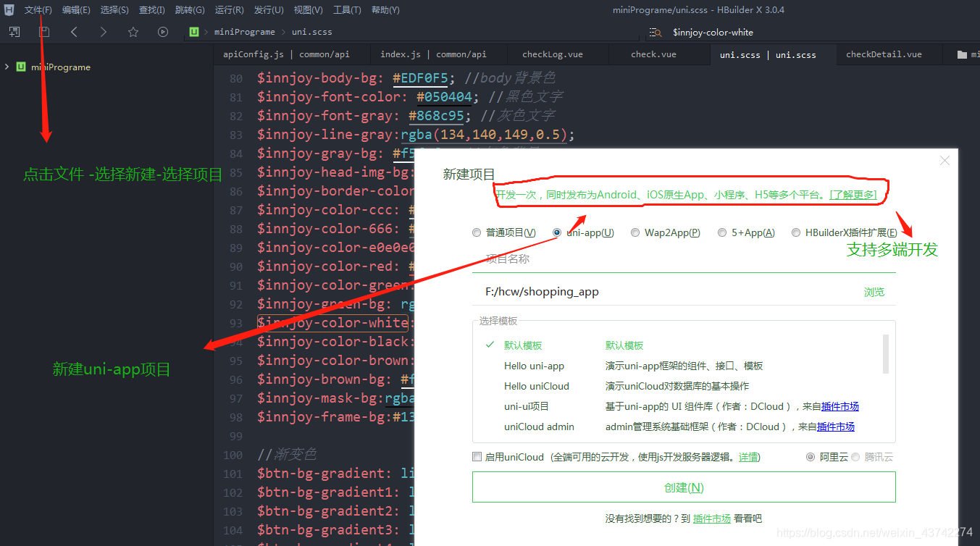Click the search icon beside $innjoy-color-white
The height and width of the screenshot is (546, 980).
655,33
